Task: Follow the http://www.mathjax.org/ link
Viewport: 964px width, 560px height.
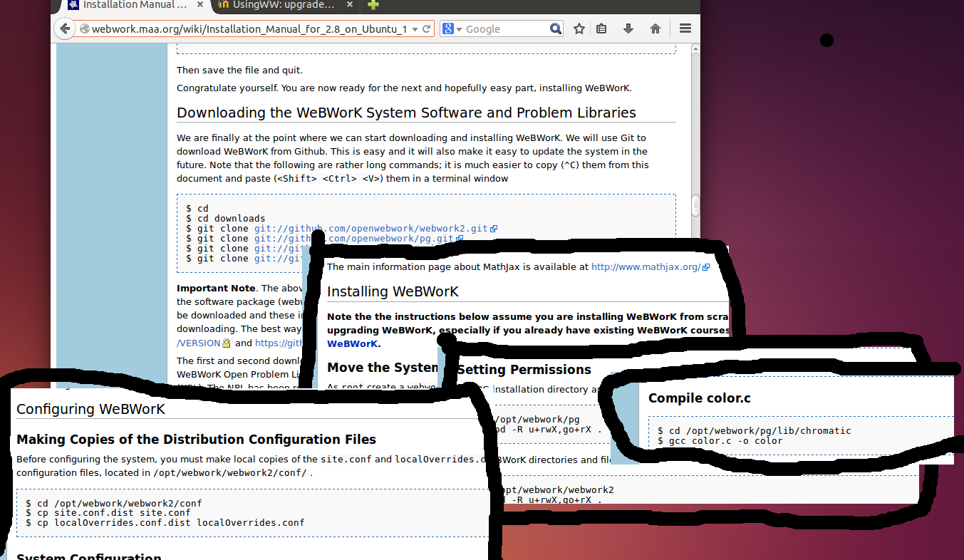Action: pyautogui.click(x=651, y=267)
